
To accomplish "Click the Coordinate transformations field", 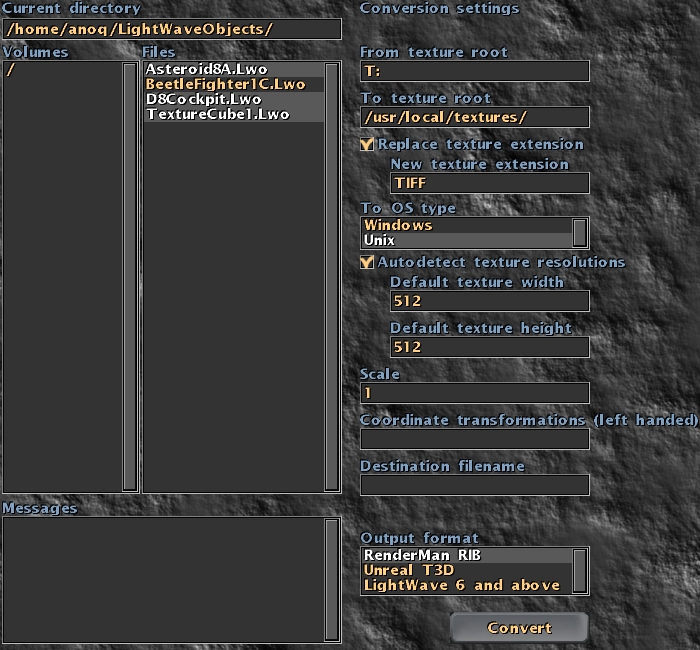I will click(475, 439).
